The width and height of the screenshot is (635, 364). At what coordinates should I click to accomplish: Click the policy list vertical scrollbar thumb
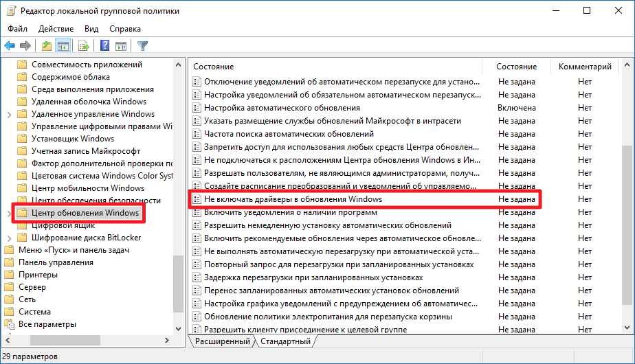pos(627,225)
